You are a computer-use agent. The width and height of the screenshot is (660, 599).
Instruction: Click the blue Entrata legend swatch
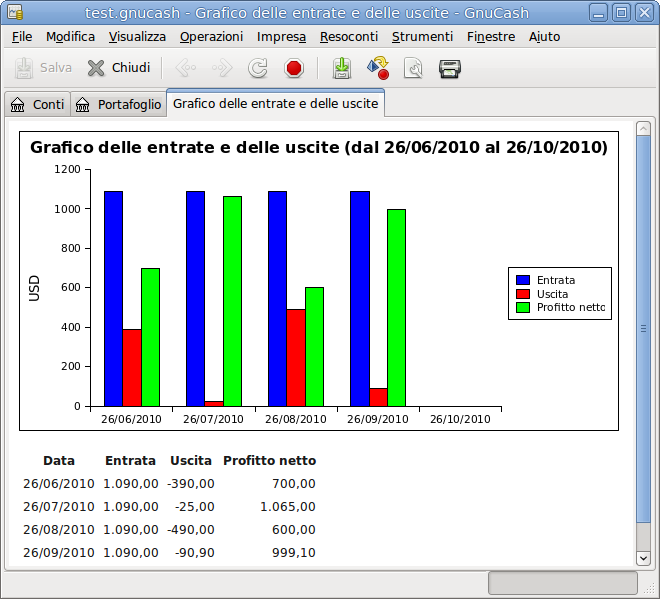coord(522,280)
